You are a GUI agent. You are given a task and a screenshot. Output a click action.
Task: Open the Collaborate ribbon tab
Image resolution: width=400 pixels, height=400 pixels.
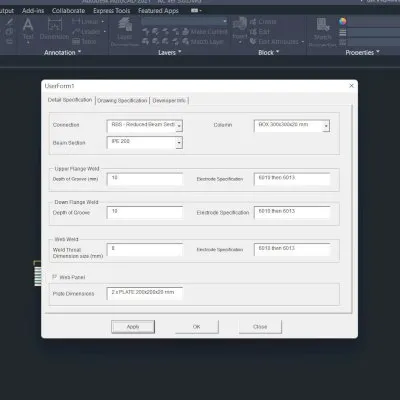click(x=68, y=11)
